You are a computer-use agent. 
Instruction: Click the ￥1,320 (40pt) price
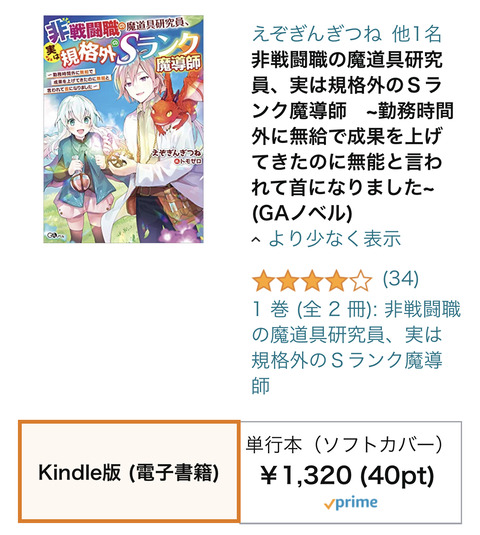347,475
